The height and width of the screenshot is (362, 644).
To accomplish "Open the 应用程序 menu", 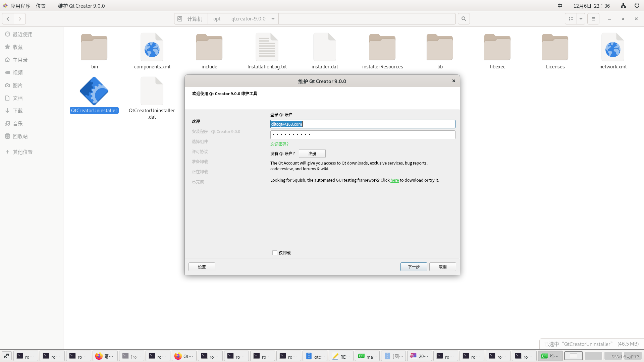I will (x=20, y=6).
